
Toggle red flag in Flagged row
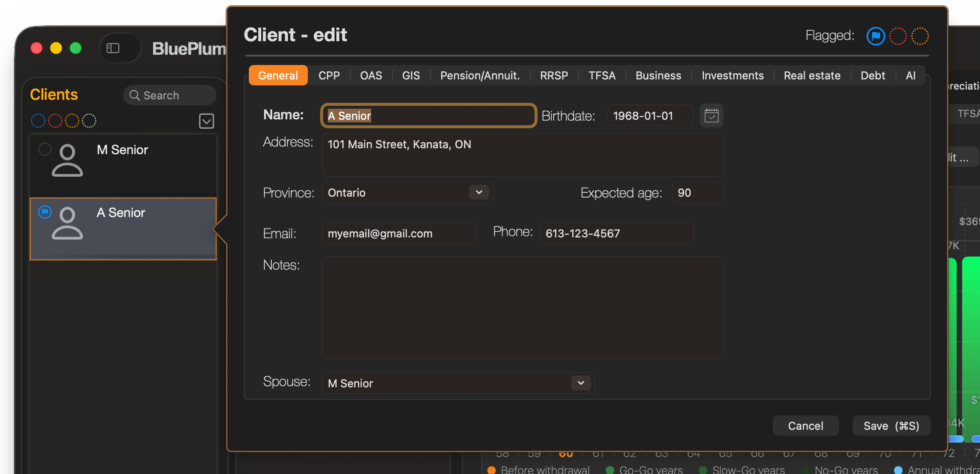point(898,36)
